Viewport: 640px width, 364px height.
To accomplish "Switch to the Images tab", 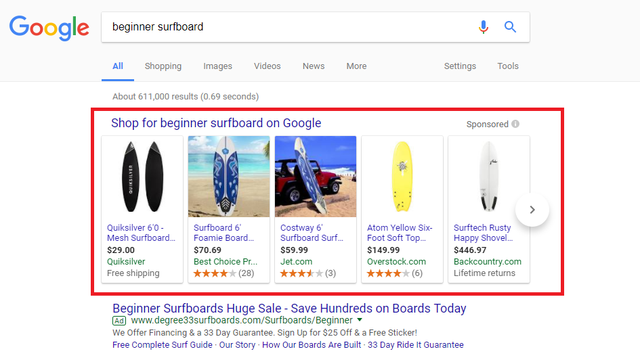I will tap(217, 66).
